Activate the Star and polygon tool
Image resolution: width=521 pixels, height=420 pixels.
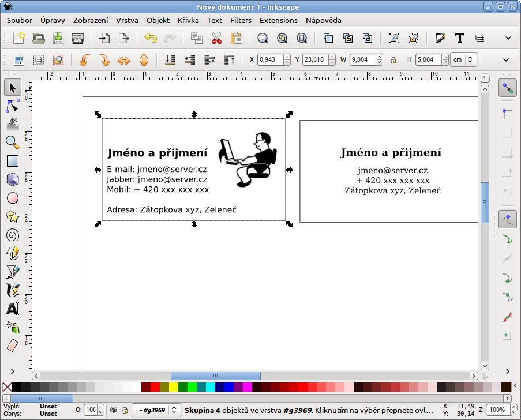click(x=12, y=216)
